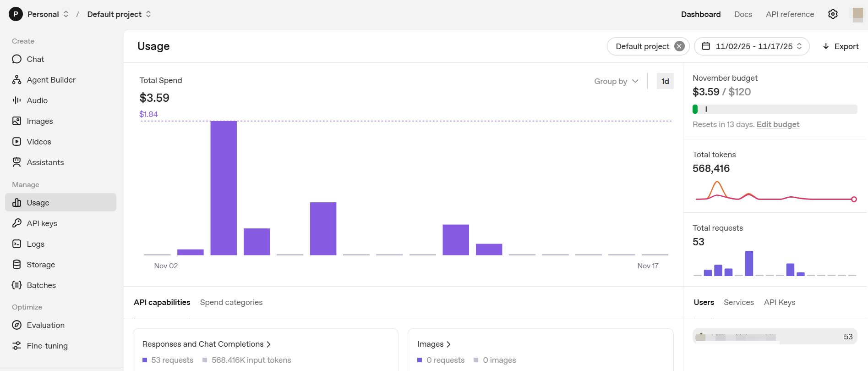Viewport: 868px width, 371px height.
Task: Select the Audio waveform icon
Action: coord(17,100)
